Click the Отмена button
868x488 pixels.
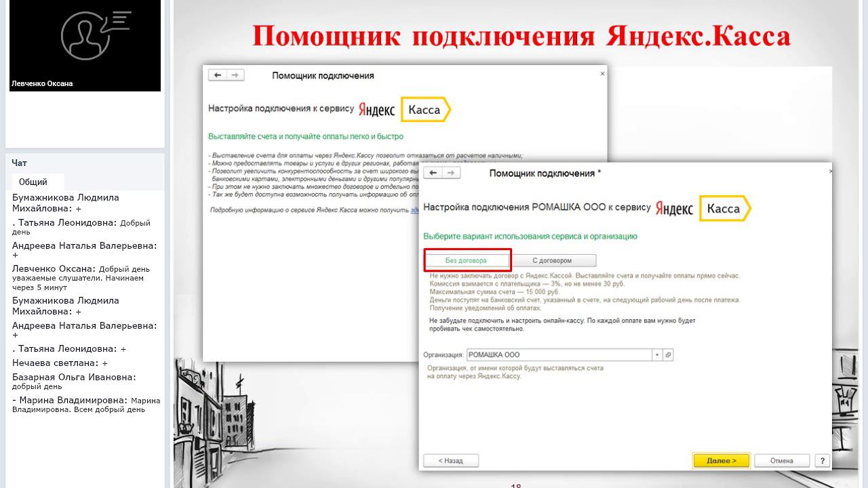782,460
